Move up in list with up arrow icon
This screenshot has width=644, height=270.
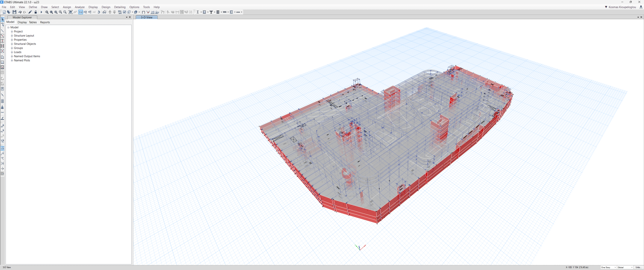tap(110, 12)
